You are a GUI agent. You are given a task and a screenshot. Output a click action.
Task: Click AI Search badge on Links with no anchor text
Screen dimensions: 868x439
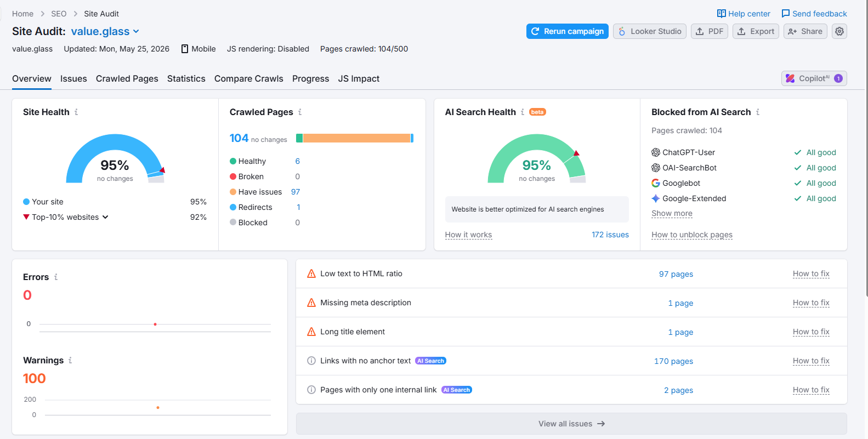click(430, 361)
